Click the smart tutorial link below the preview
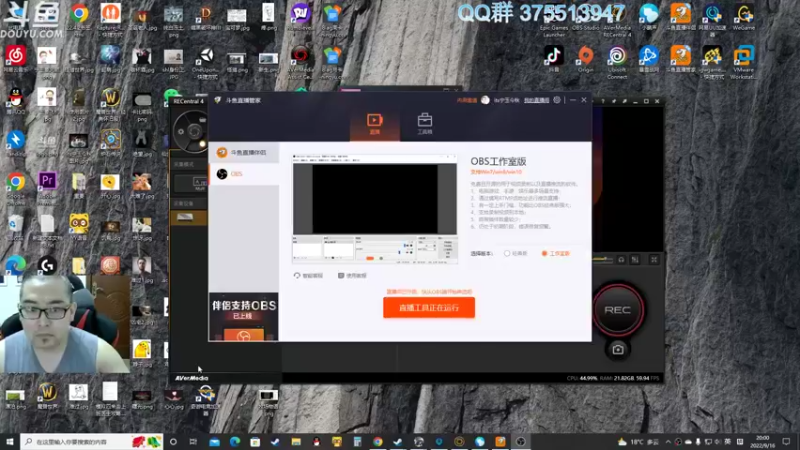Screen dimensions: 800x450 coord(308,276)
